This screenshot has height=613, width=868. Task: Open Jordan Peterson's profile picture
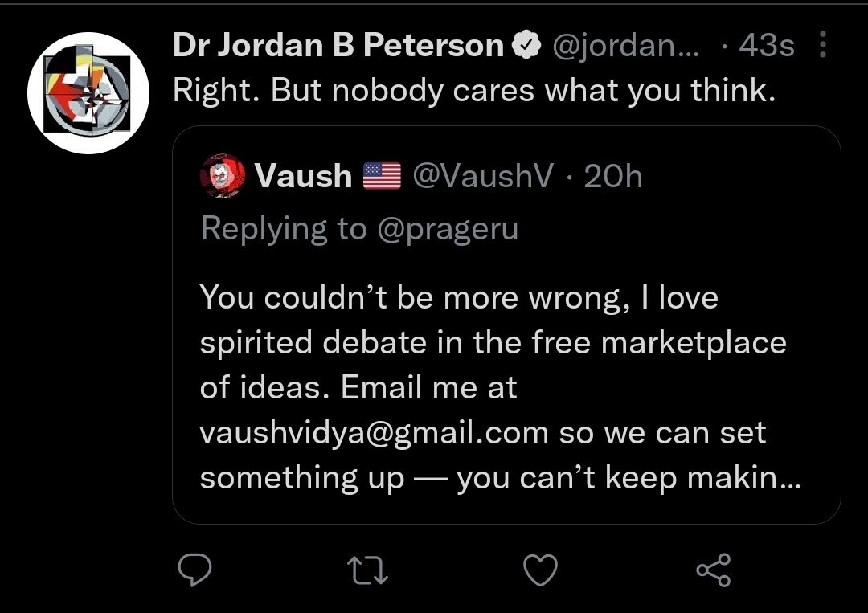click(x=88, y=92)
